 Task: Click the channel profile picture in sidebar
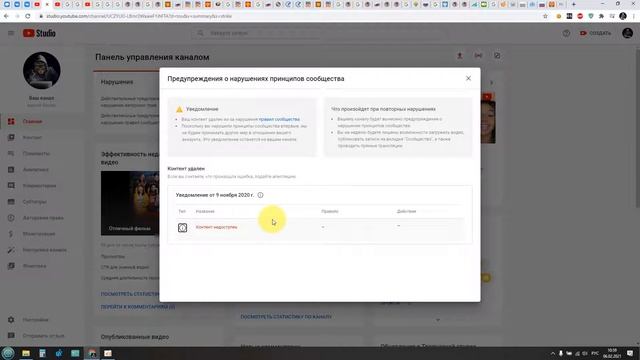42,71
